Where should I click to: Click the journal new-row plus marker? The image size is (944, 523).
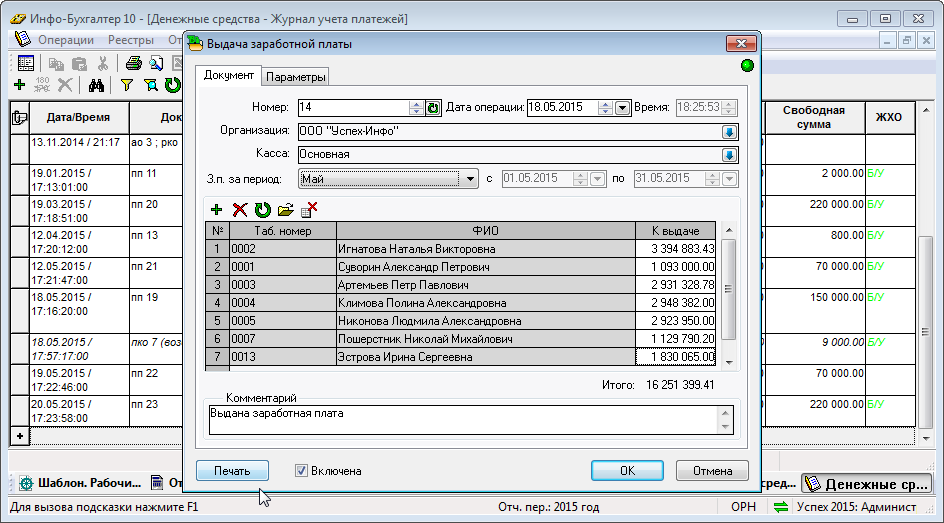pyautogui.click(x=20, y=436)
